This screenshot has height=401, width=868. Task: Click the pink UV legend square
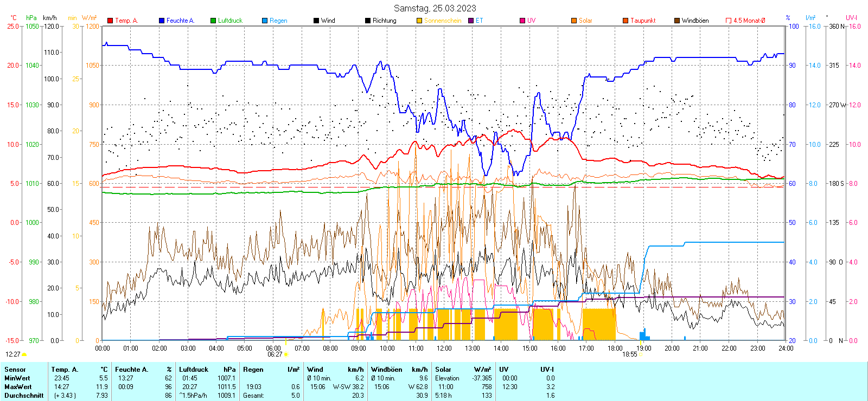[x=522, y=21]
